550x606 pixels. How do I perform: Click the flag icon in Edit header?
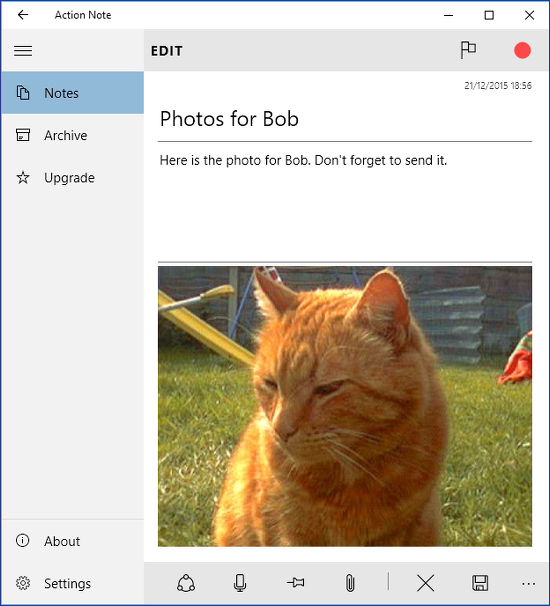(468, 50)
